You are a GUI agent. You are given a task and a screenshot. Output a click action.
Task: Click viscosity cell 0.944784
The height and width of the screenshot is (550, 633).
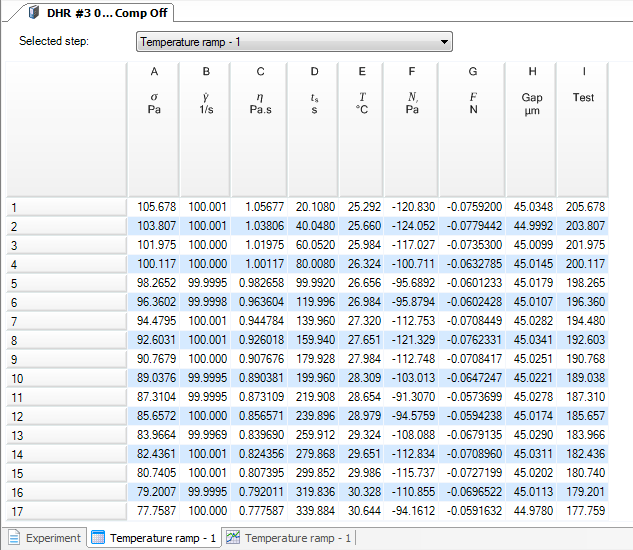(x=260, y=321)
